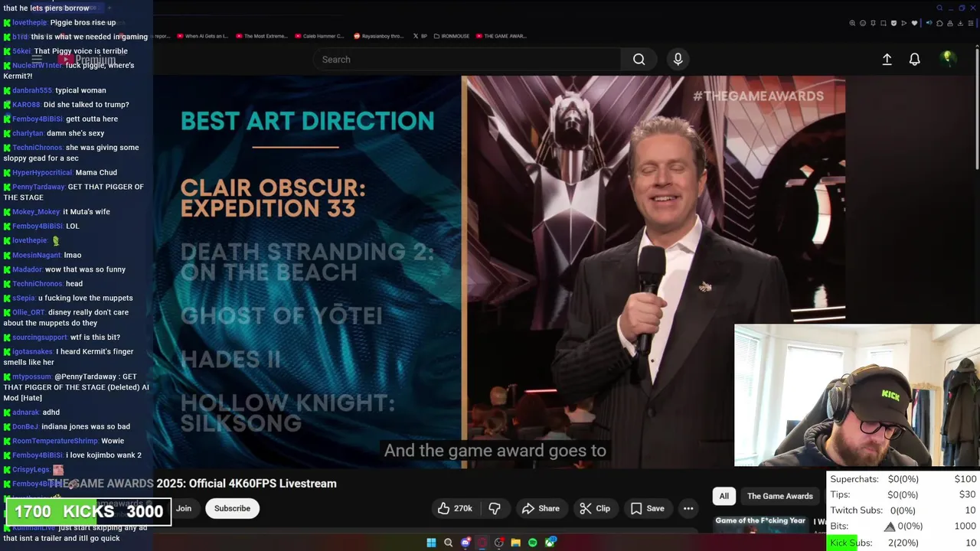Activate voice search microphone icon
The width and height of the screenshot is (980, 551).
tap(678, 59)
